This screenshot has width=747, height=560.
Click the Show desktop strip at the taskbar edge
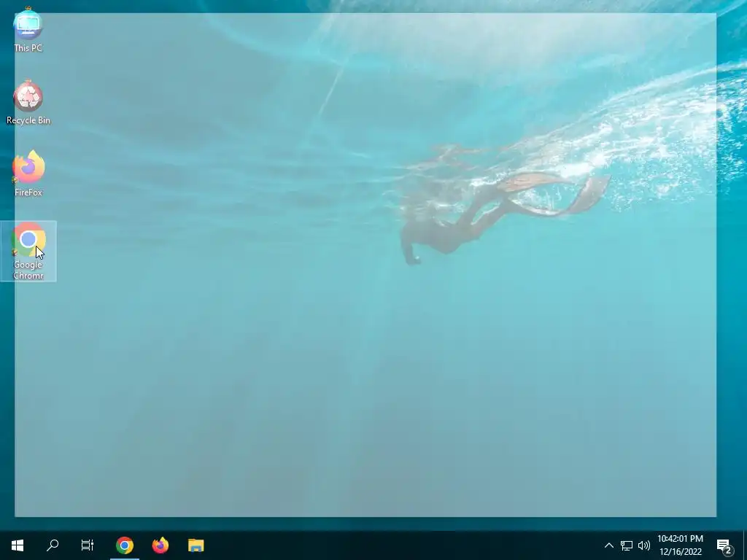[745, 545]
